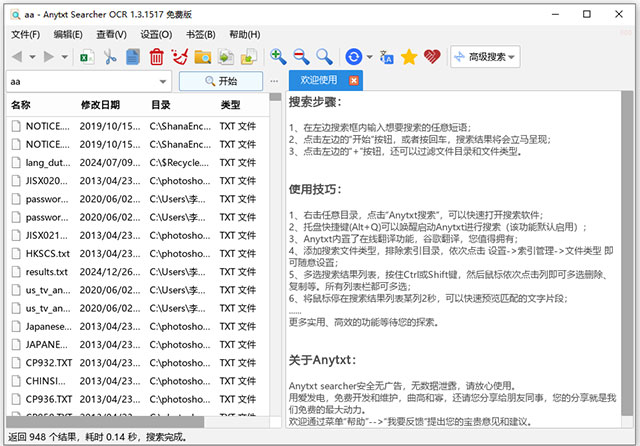Open the 书签(B) menu
This screenshot has height=446, width=640.
[200, 35]
